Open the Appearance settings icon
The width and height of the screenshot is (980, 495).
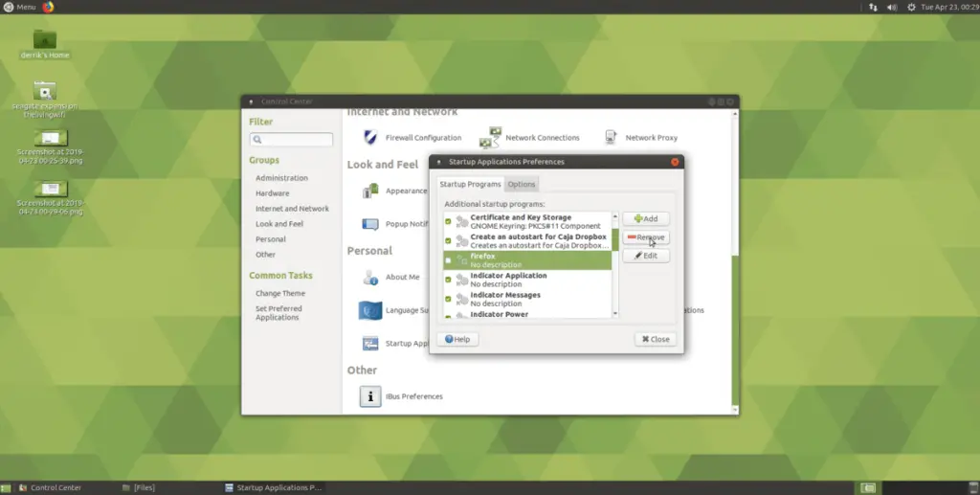(x=370, y=191)
